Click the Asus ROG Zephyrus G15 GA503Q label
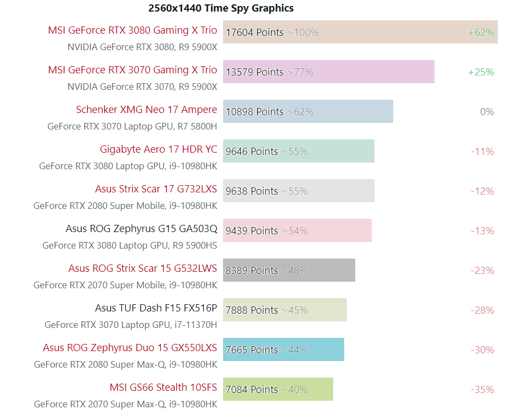Screen dimensions: 532x420 click(x=141, y=229)
